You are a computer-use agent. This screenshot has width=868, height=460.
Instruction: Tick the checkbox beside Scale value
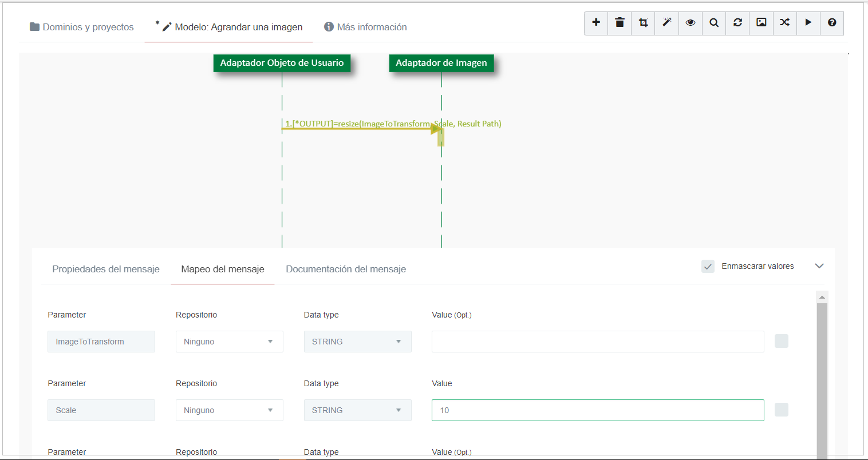coord(781,410)
